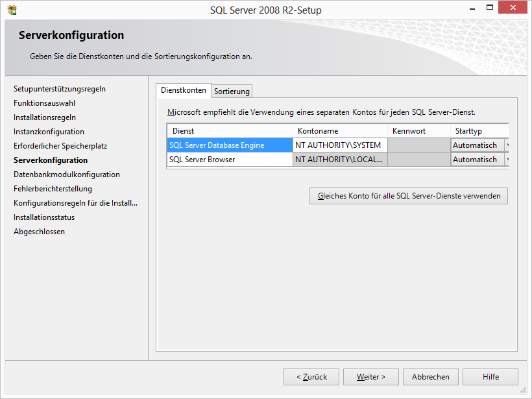Click the setup installer icon in title bar
The width and height of the screenshot is (532, 399).
pos(12,10)
